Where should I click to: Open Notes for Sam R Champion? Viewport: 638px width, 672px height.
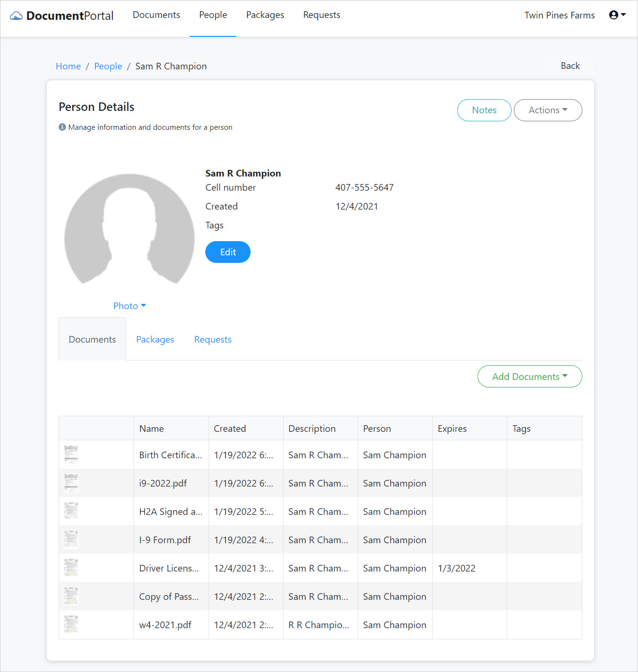click(484, 110)
